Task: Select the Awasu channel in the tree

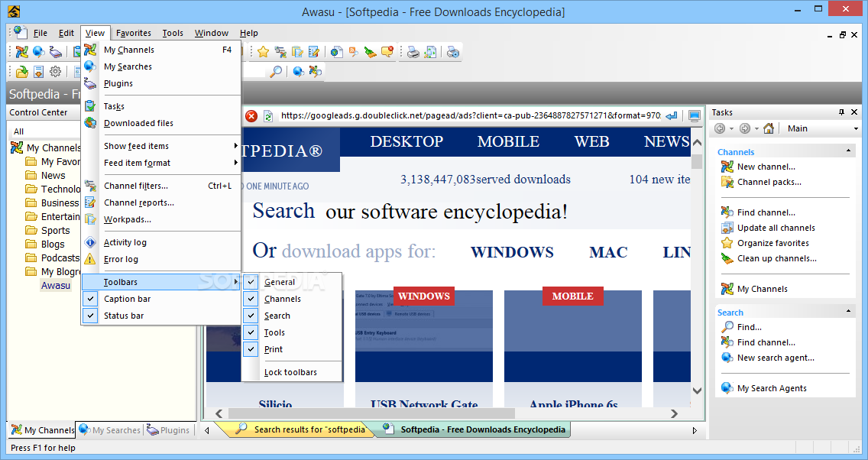Action: coord(56,286)
